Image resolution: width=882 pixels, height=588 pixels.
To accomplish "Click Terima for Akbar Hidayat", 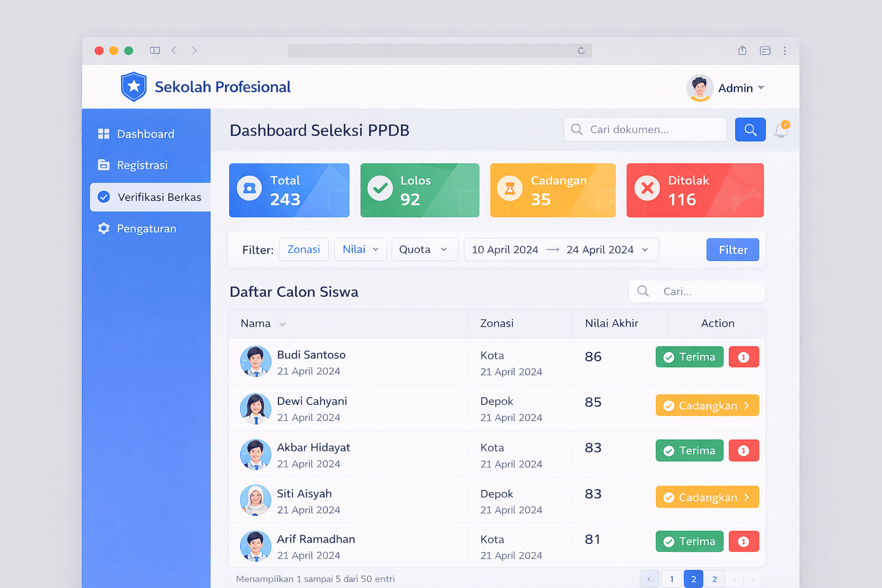I will [689, 451].
